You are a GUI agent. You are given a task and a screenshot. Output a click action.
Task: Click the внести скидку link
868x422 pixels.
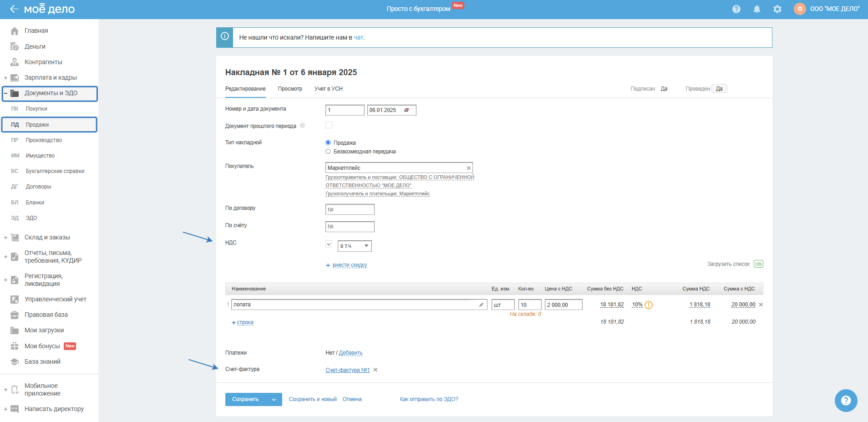click(x=350, y=265)
